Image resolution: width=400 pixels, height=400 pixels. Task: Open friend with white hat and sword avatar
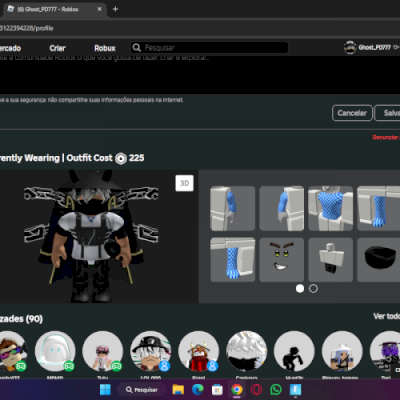click(x=342, y=351)
